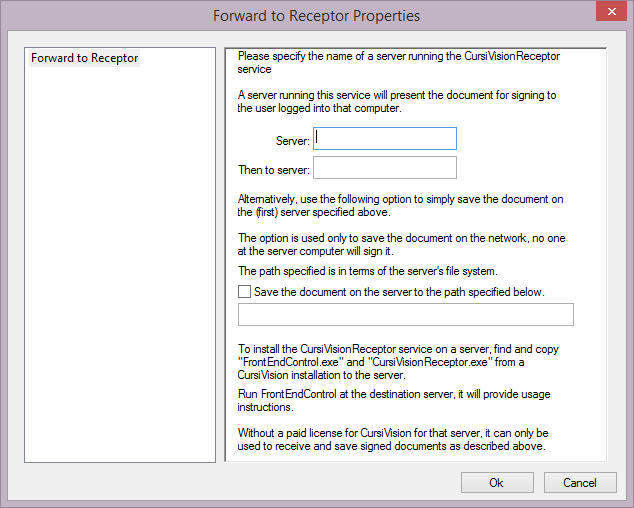Click the 'To install the CursiVisionReceptor service' paragraph
The image size is (634, 508).
[x=398, y=362]
